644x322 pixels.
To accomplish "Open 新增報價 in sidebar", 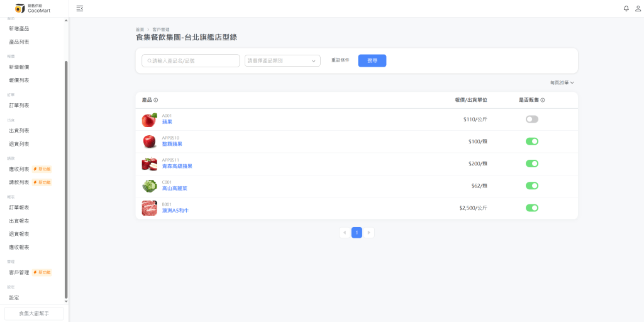I will pos(19,67).
